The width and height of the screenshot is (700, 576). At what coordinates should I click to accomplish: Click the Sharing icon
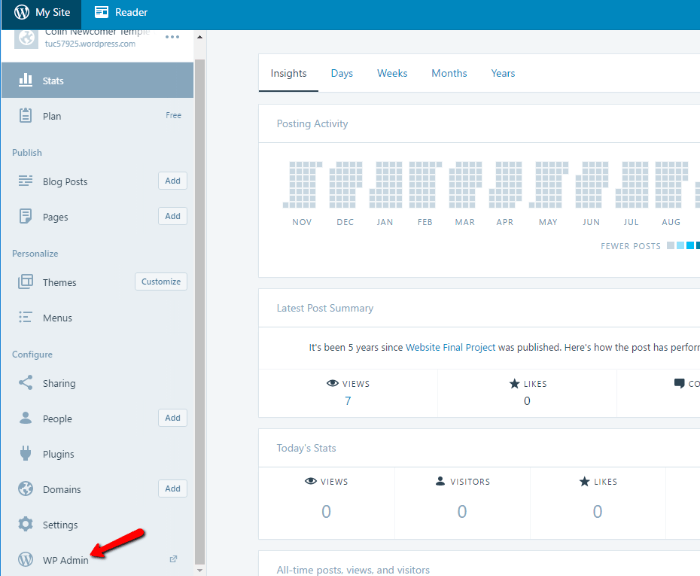click(x=25, y=383)
